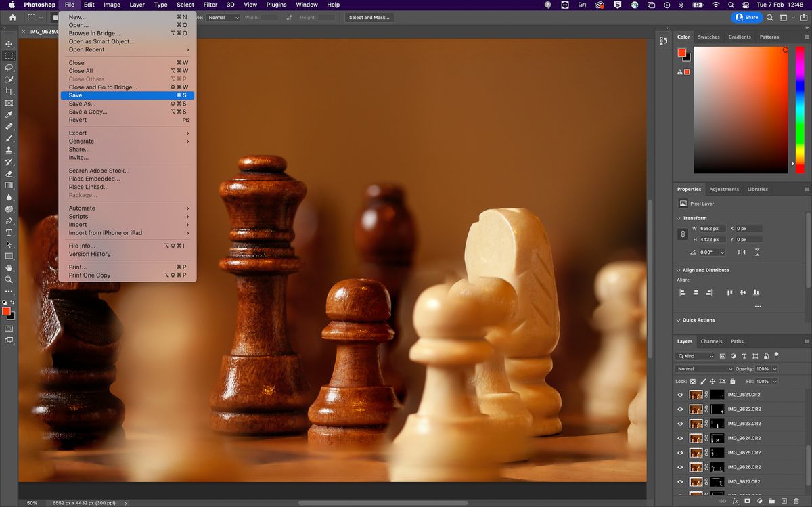This screenshot has height=507, width=812.
Task: Select the Horizontal Type tool
Action: tap(9, 232)
